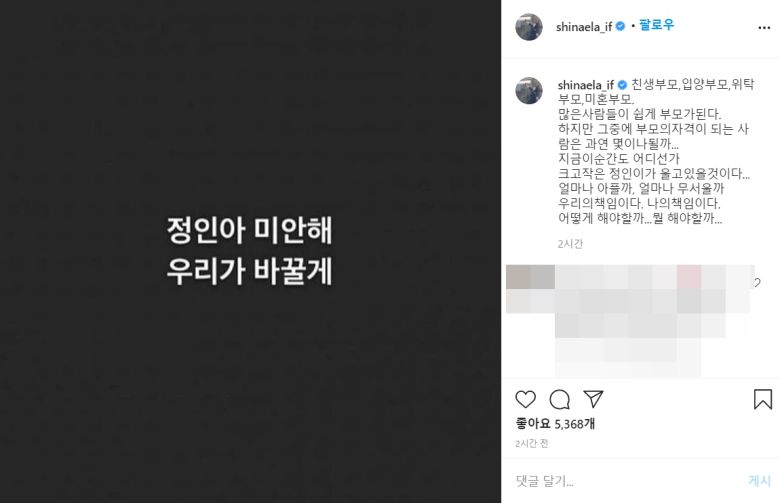
Task: Like the blurred comment with small heart
Action: [758, 283]
